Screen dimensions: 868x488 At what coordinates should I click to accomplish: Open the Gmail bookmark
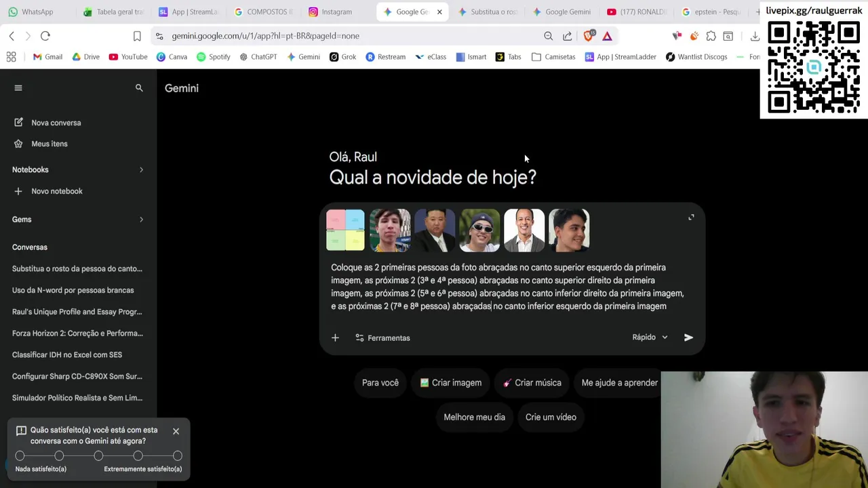click(47, 57)
